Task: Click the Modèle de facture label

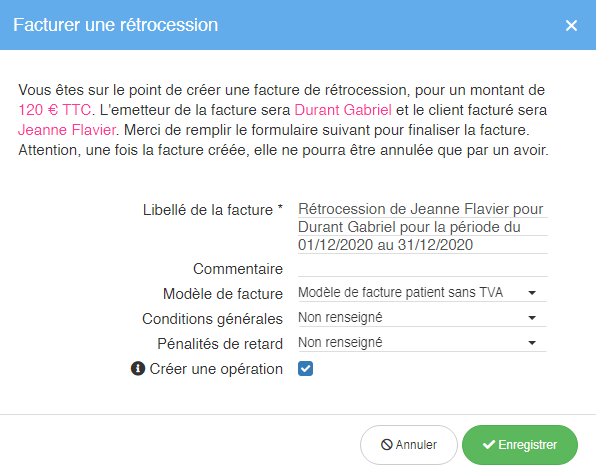Action: pos(223,294)
